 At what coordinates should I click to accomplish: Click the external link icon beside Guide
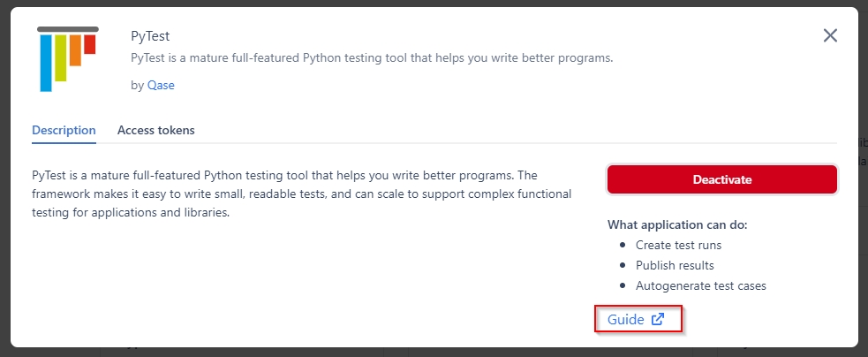(x=657, y=320)
